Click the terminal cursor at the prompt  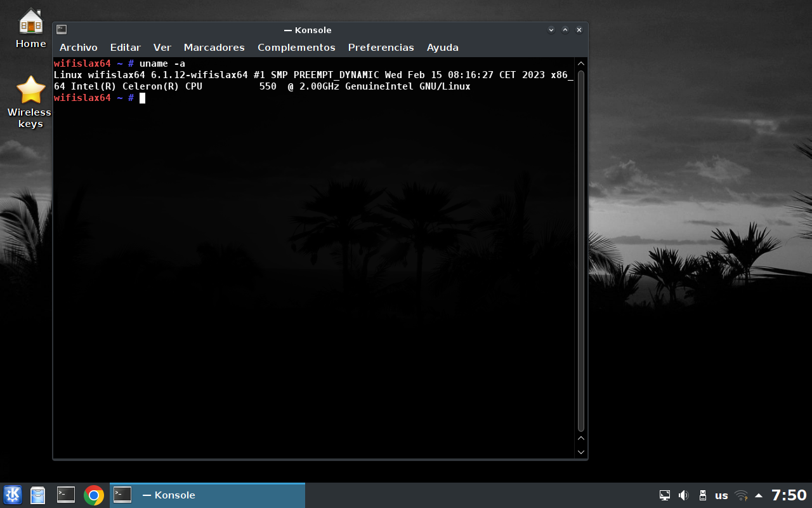143,98
